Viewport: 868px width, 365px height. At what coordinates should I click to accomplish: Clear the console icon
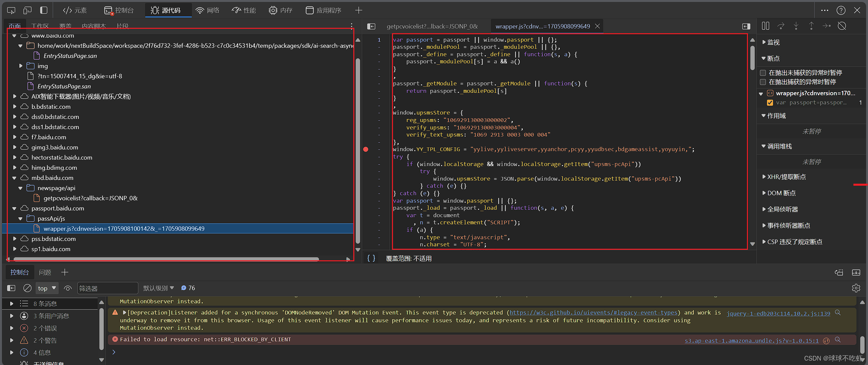click(27, 288)
